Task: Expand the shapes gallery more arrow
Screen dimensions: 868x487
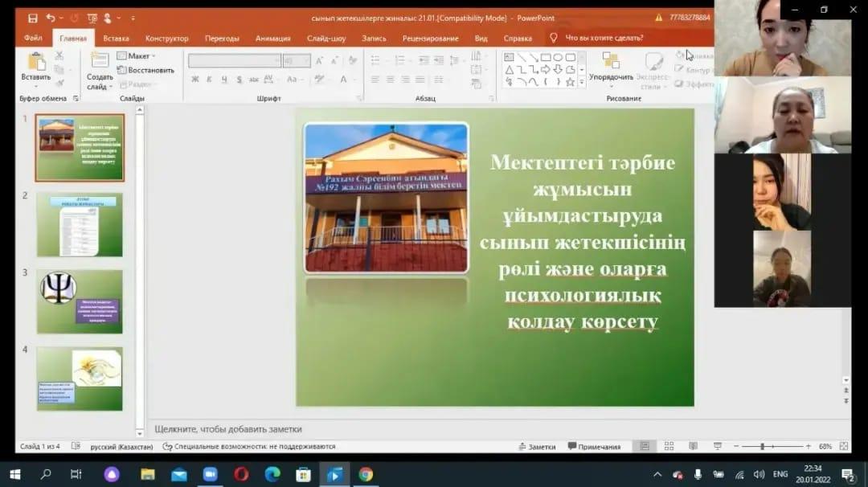Action: click(x=581, y=83)
